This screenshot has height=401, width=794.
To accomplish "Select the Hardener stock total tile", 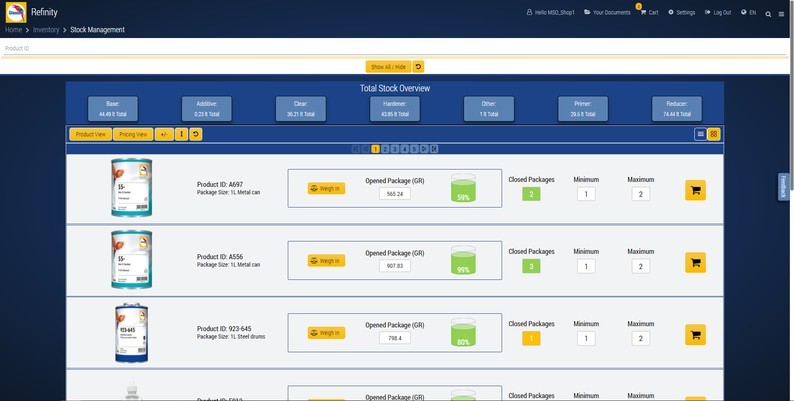I will coord(395,109).
